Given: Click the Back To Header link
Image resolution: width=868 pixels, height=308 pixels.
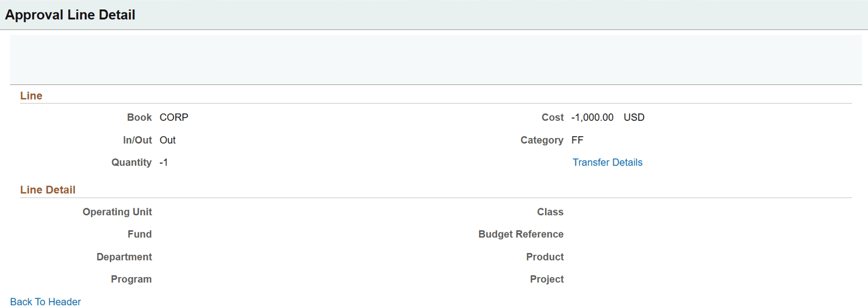Looking at the screenshot, I should tap(46, 302).
